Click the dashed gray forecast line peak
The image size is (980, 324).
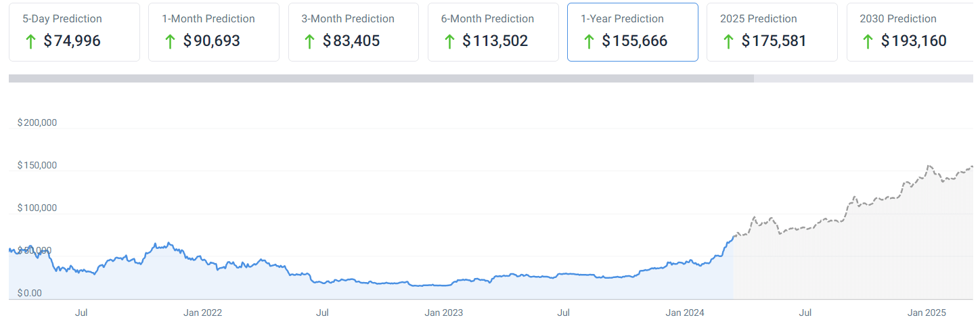coord(929,166)
